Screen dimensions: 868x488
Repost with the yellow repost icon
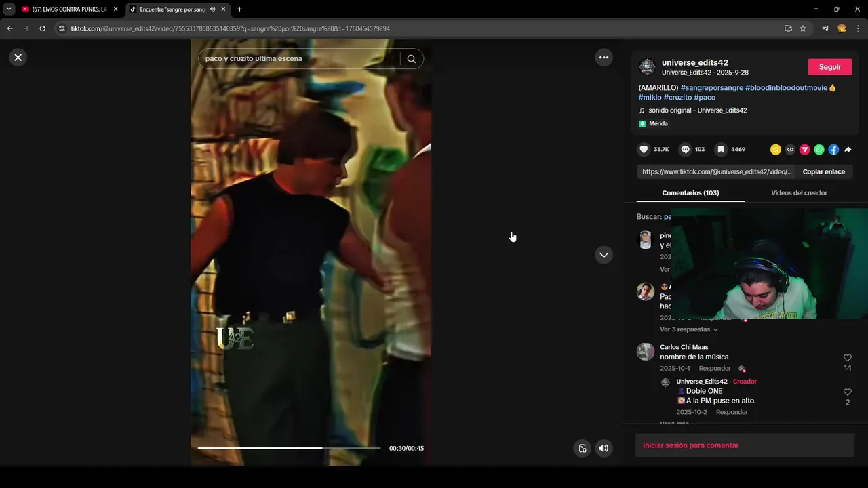(776, 150)
